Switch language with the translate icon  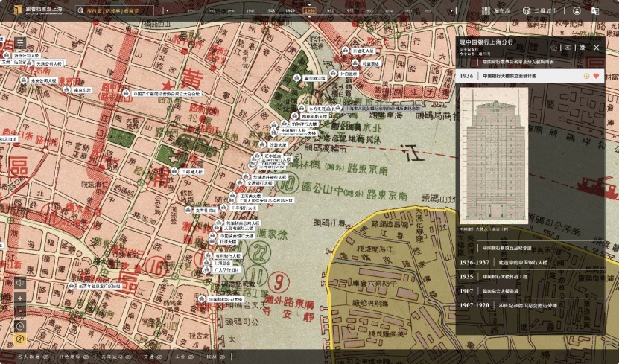(x=594, y=10)
